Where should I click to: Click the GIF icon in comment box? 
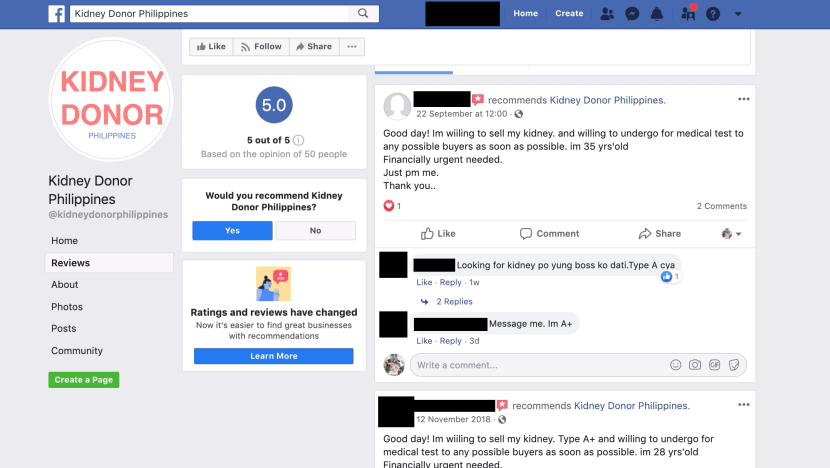point(715,365)
